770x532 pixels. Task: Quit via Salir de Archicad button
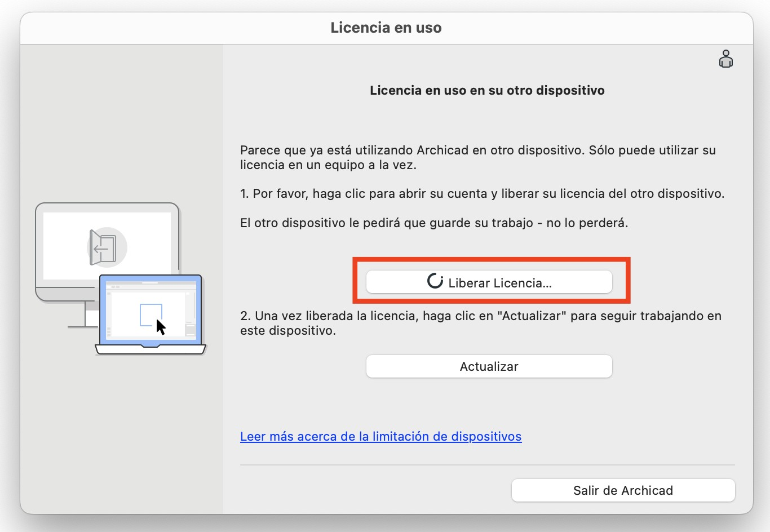tap(623, 490)
